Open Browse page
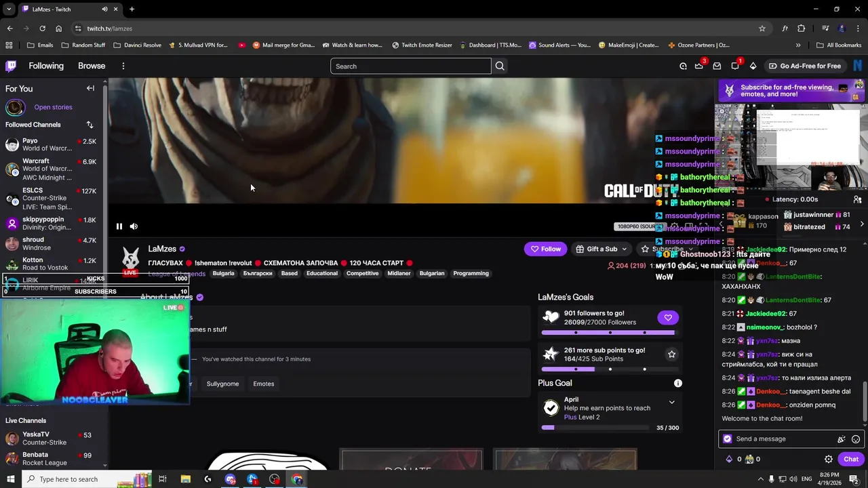Image resolution: width=868 pixels, height=488 pixels. (92, 66)
